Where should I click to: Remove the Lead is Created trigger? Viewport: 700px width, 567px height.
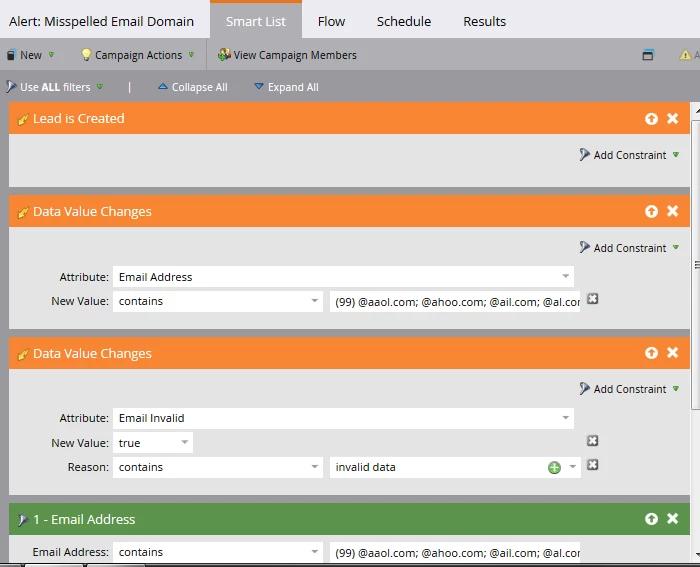pyautogui.click(x=672, y=118)
